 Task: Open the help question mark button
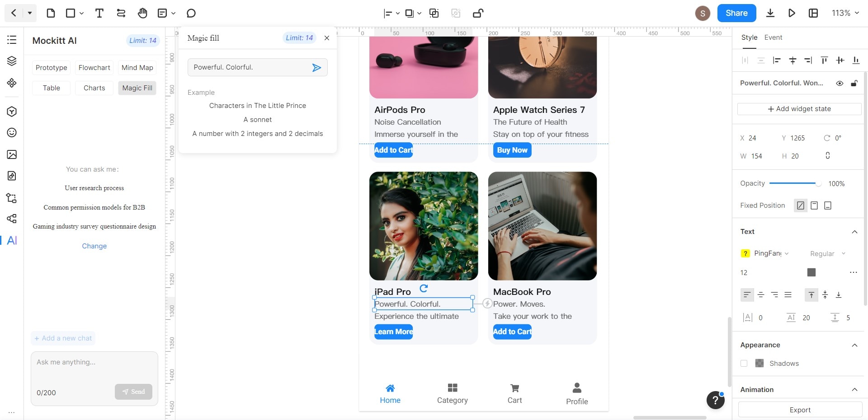[x=715, y=400]
